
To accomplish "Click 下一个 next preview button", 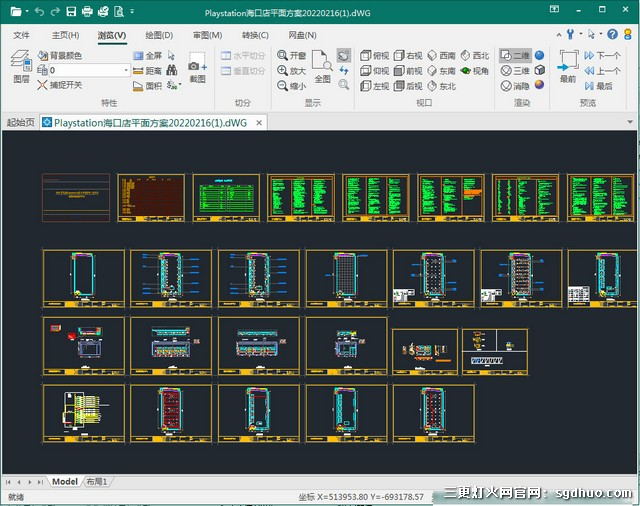I will 602,55.
